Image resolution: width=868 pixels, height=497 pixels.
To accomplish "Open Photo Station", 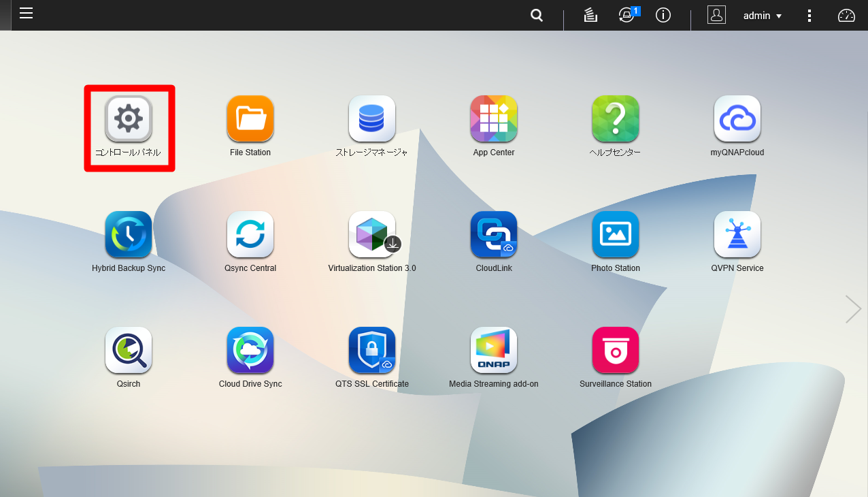I will pyautogui.click(x=616, y=234).
